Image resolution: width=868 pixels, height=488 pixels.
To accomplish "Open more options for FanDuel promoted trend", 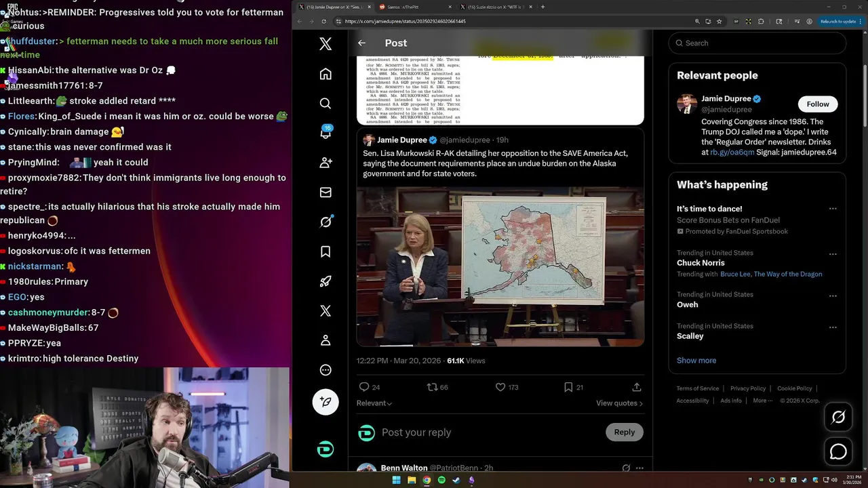I will point(833,209).
